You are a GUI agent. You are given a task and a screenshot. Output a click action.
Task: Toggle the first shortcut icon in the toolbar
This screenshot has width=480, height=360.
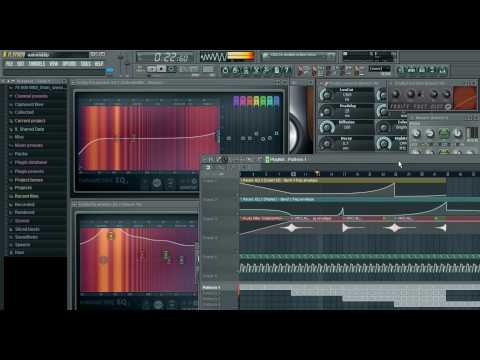tap(226, 70)
